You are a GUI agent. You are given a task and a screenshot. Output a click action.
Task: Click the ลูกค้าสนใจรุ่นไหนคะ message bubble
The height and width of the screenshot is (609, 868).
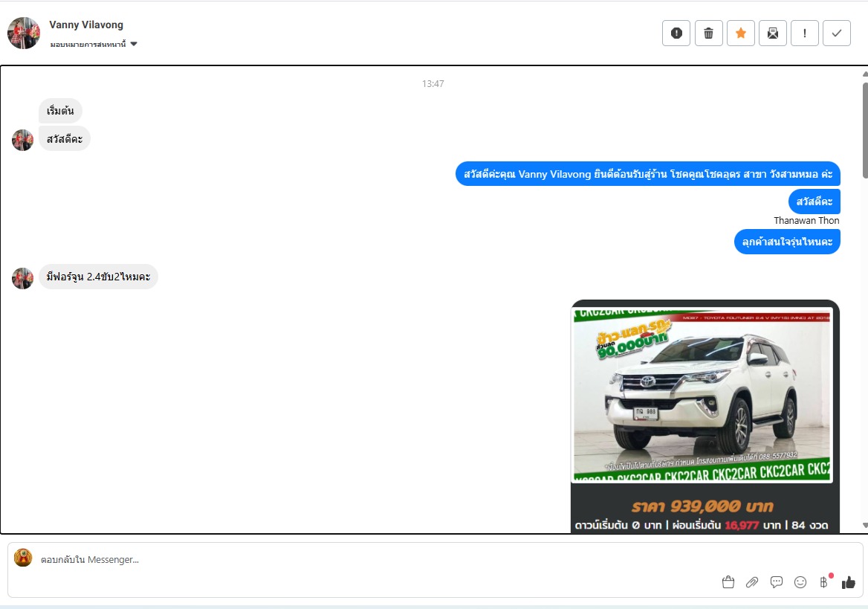(x=787, y=242)
